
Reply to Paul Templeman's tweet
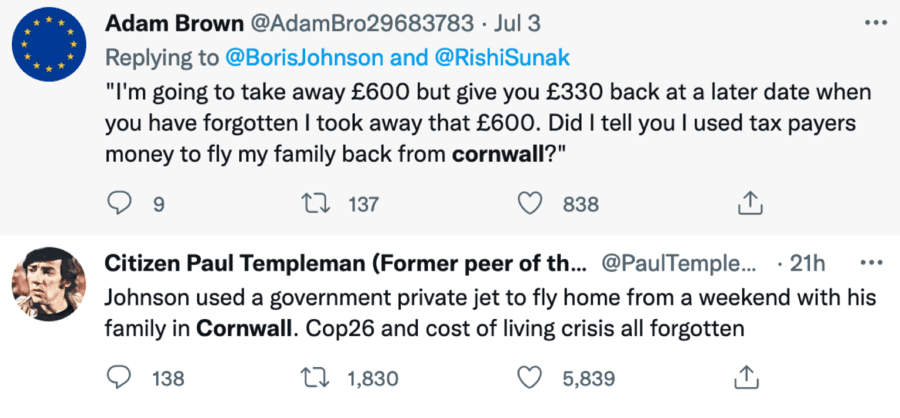tap(118, 378)
